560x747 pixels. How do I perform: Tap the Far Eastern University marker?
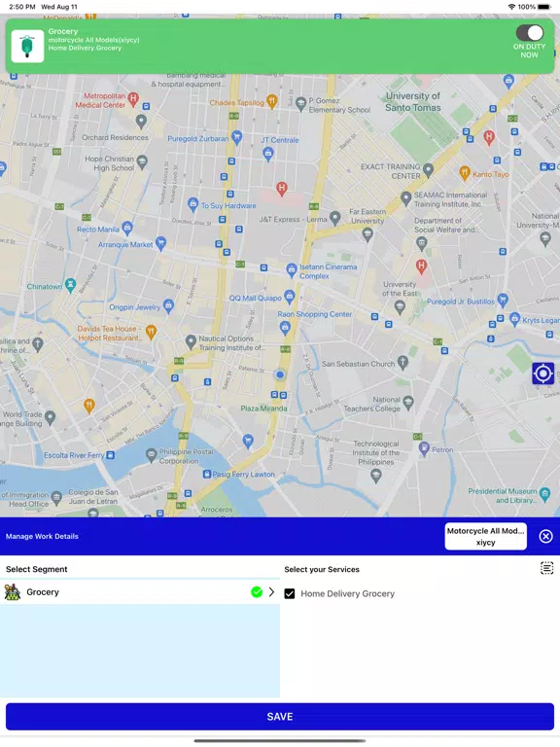coord(367,233)
